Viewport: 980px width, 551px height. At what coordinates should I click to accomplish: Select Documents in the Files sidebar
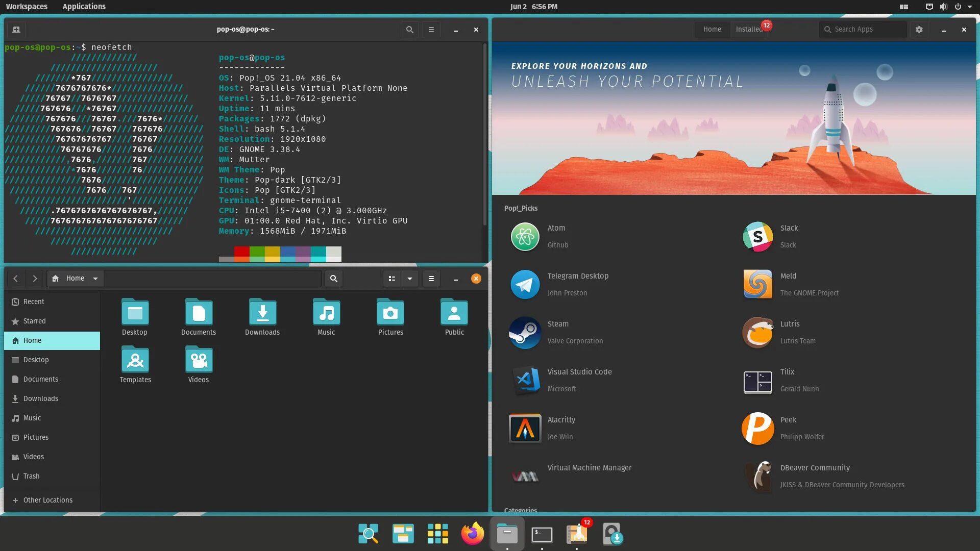tap(52, 380)
